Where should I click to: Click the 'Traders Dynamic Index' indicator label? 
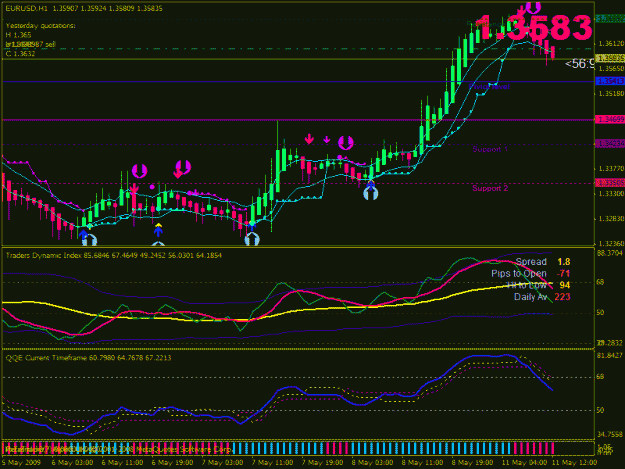tap(44, 255)
